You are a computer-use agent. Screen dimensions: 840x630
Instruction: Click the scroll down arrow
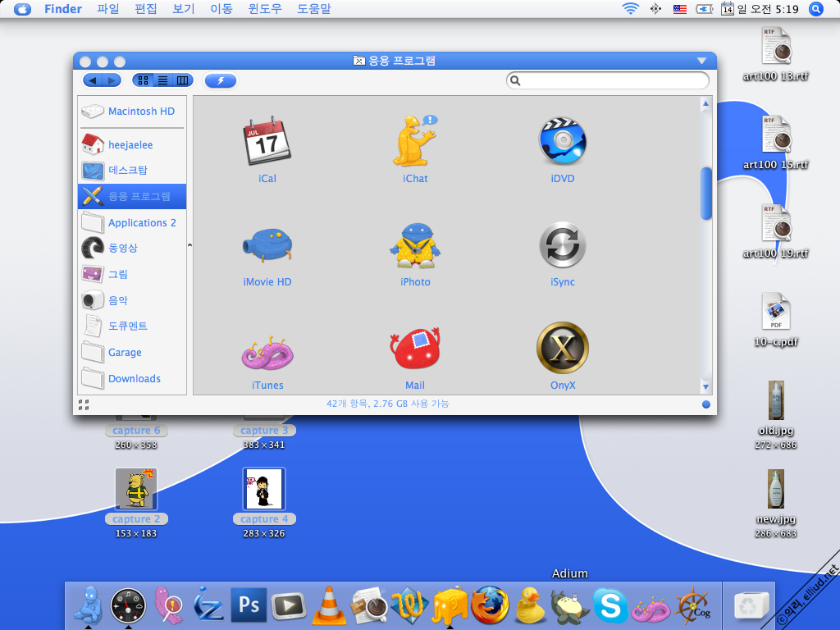tap(705, 387)
